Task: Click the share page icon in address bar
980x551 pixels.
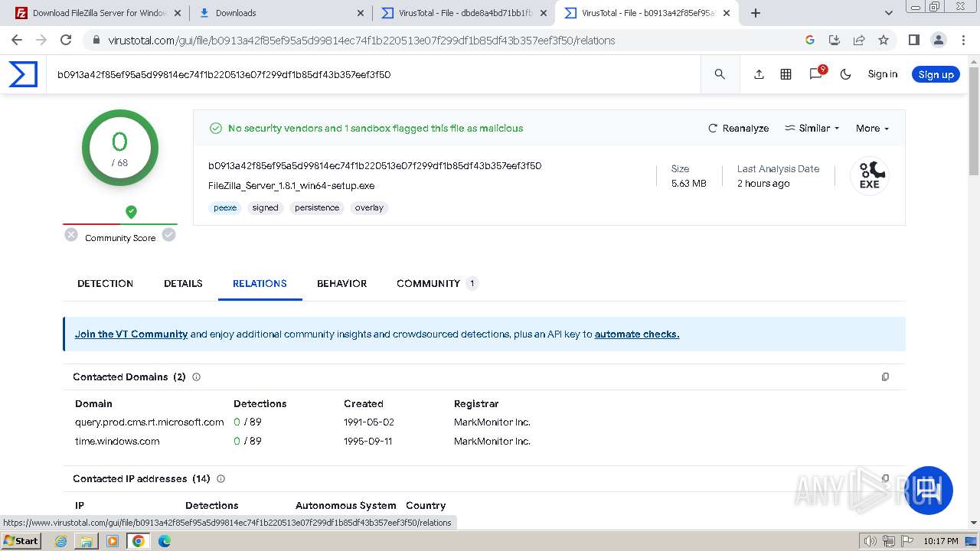Action: coord(859,40)
